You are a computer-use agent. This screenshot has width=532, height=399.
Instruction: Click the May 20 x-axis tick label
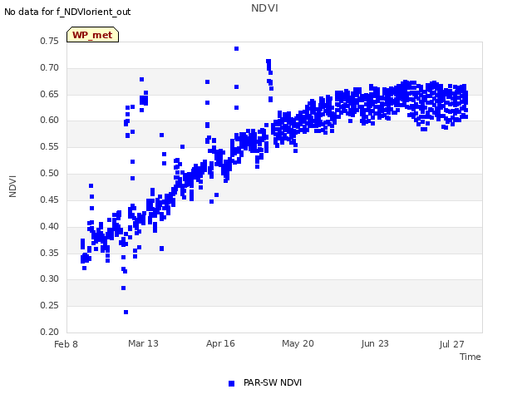pyautogui.click(x=298, y=343)
